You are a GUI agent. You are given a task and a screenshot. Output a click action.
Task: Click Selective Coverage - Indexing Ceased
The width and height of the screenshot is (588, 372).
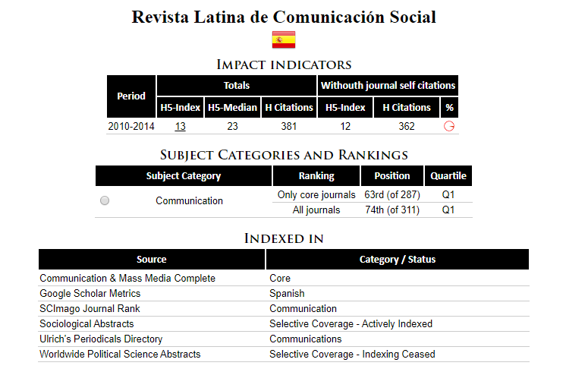click(352, 354)
